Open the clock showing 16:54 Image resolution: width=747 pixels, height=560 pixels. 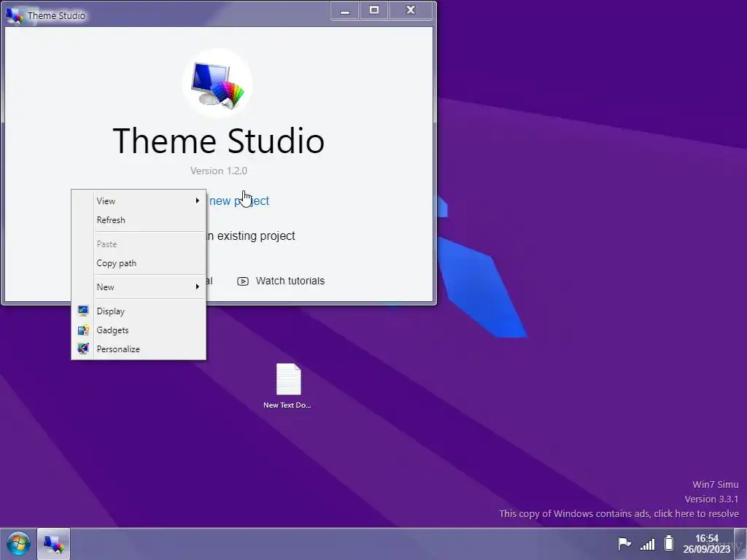[706, 544]
